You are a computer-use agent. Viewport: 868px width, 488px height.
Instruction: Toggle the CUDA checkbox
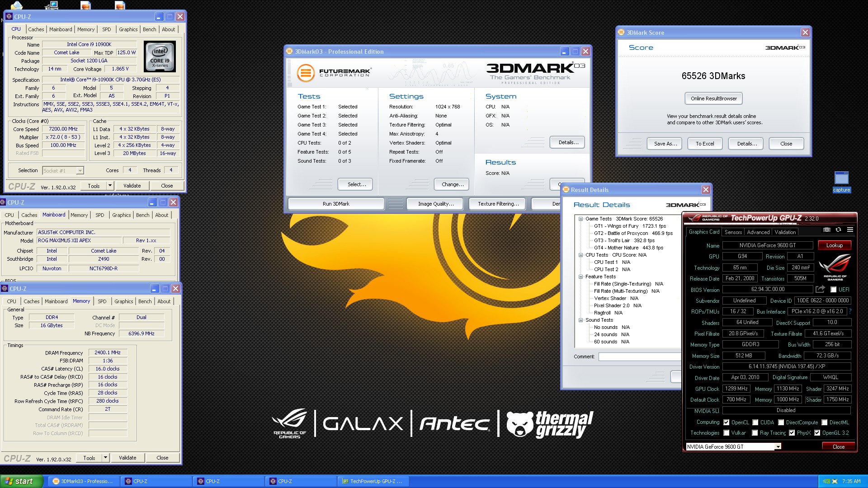755,422
